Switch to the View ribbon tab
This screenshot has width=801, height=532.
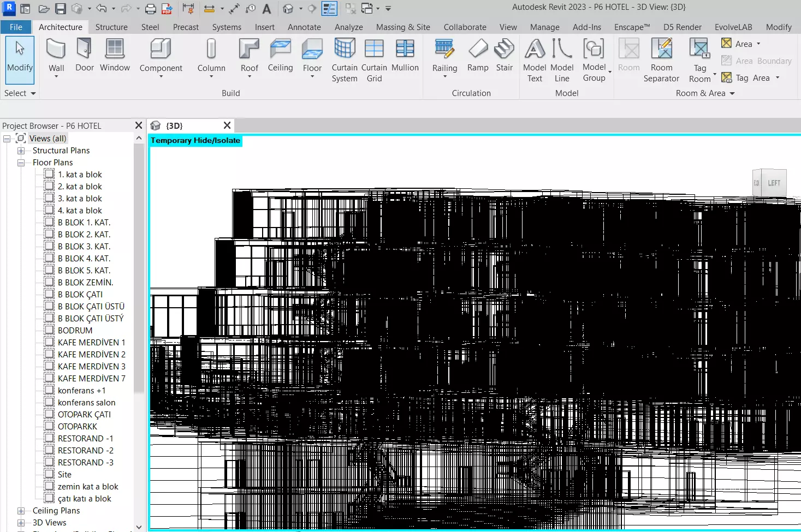pos(508,27)
